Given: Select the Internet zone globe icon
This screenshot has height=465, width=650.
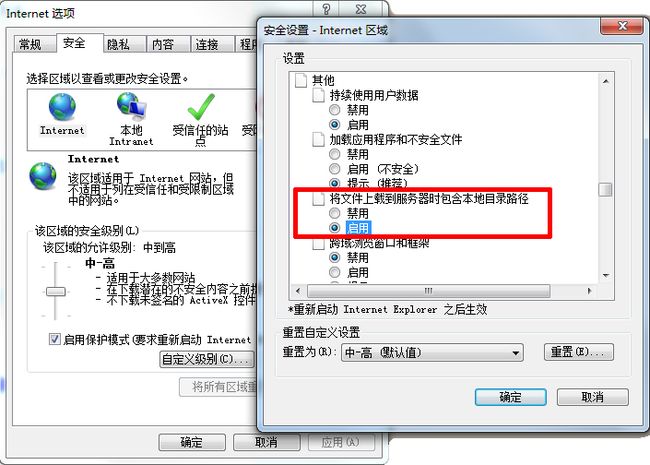Looking at the screenshot, I should coord(62,107).
